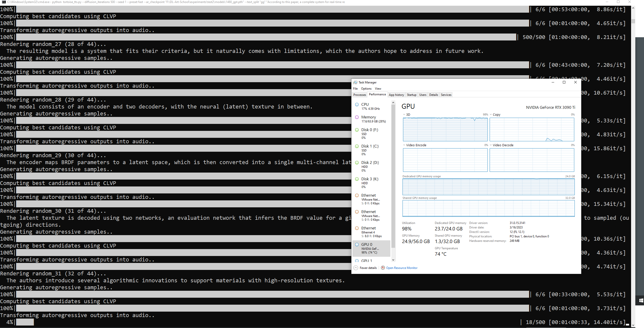
Task: Select Ethernet 4 adapter icon
Action: point(357,228)
